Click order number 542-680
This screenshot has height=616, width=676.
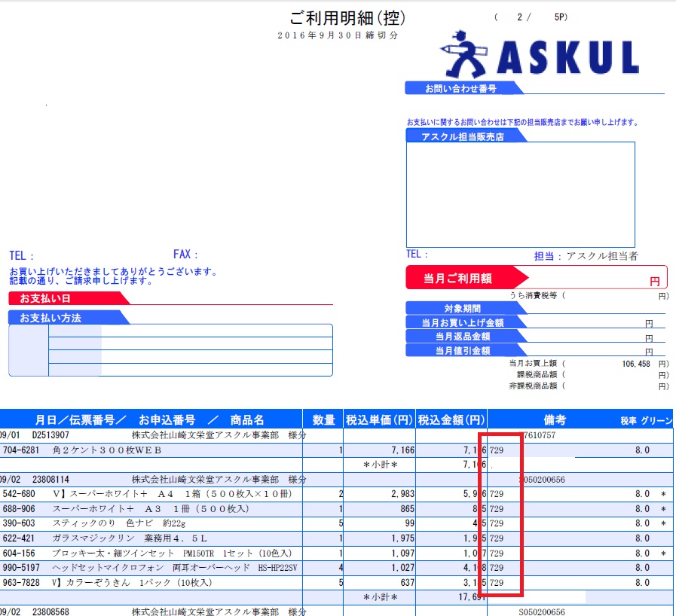(19, 494)
